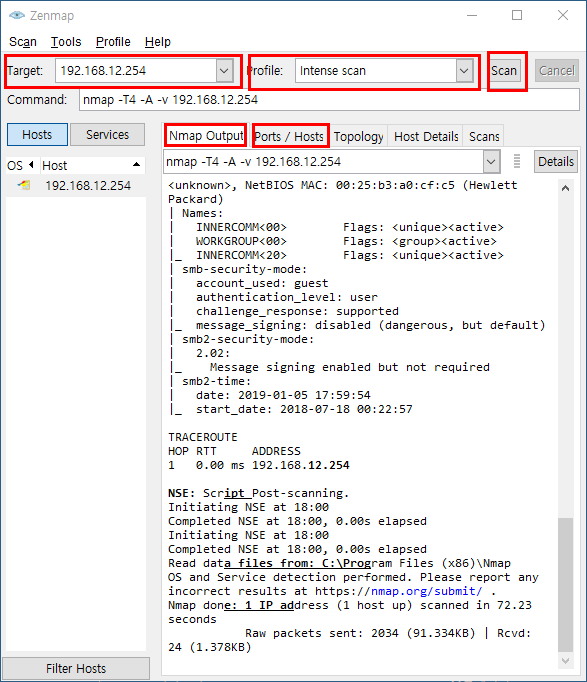Click the output scrollbar up arrow

tap(565, 188)
